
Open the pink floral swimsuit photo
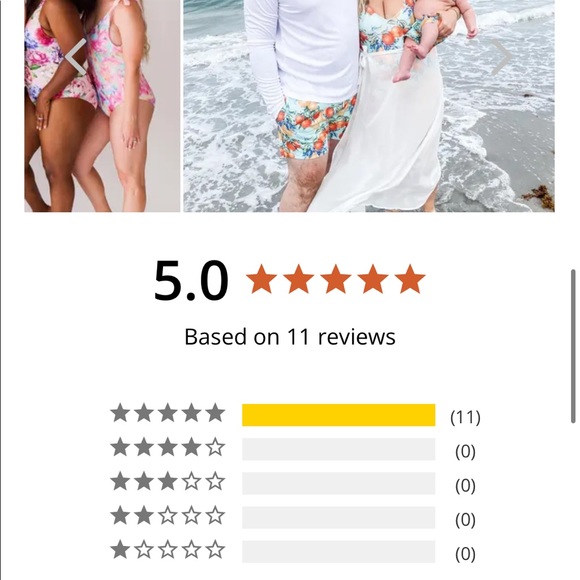point(102,106)
